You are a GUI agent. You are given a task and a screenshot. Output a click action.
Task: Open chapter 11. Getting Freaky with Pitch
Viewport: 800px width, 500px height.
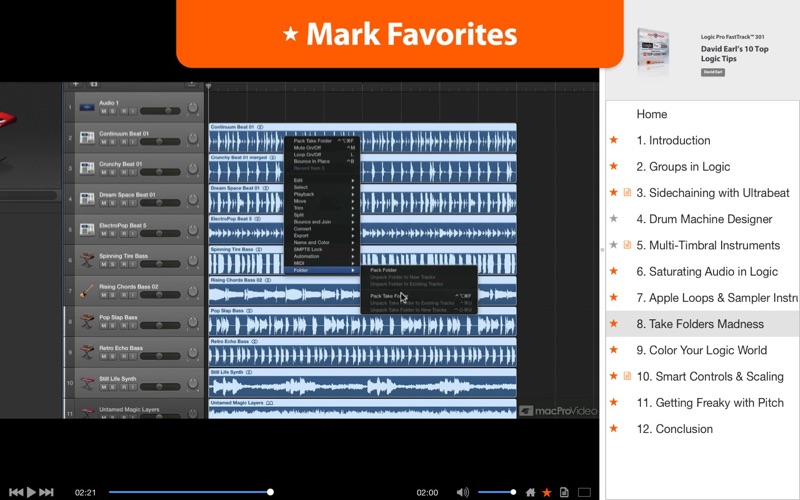tap(710, 403)
